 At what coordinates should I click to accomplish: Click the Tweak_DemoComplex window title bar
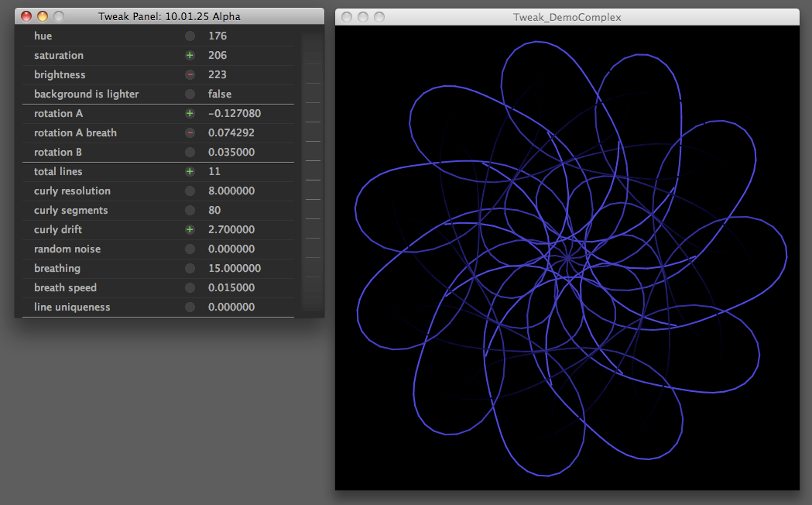coord(567,16)
